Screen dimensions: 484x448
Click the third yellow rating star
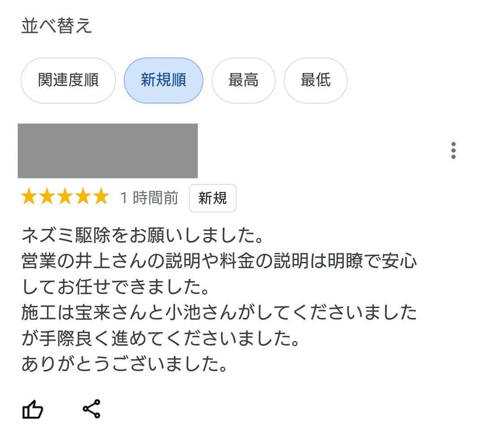[65, 197]
